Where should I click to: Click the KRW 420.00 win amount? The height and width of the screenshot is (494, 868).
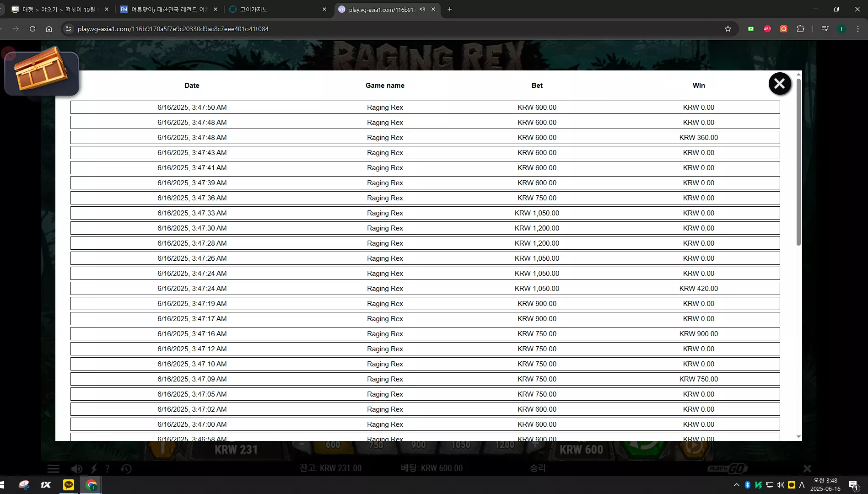(699, 289)
